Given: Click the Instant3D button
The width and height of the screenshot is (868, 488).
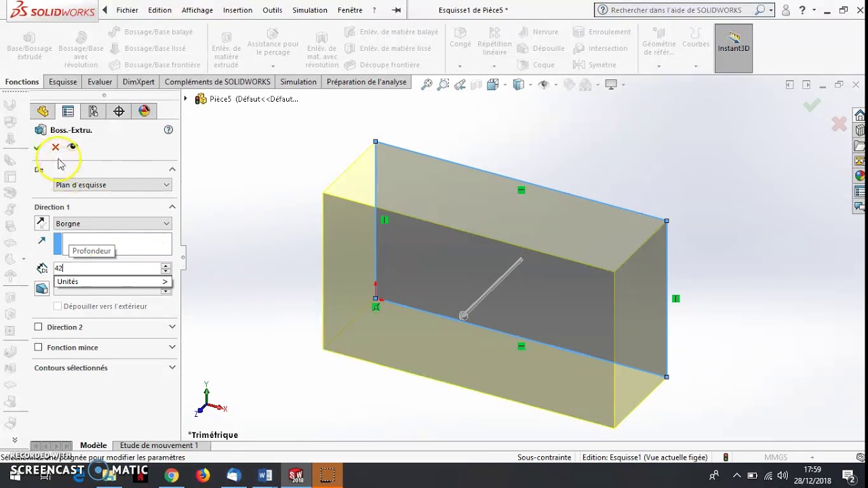Looking at the screenshot, I should click(x=734, y=48).
